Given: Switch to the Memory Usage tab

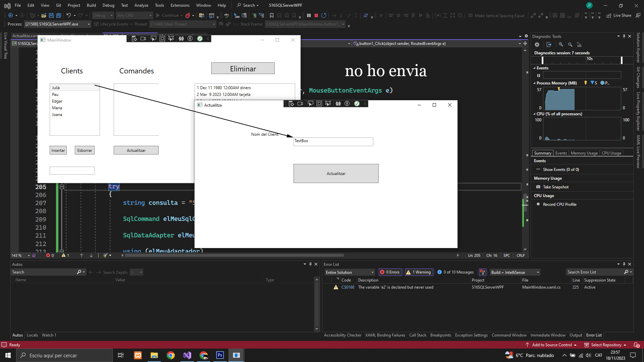Looking at the screenshot, I should pyautogui.click(x=584, y=153).
